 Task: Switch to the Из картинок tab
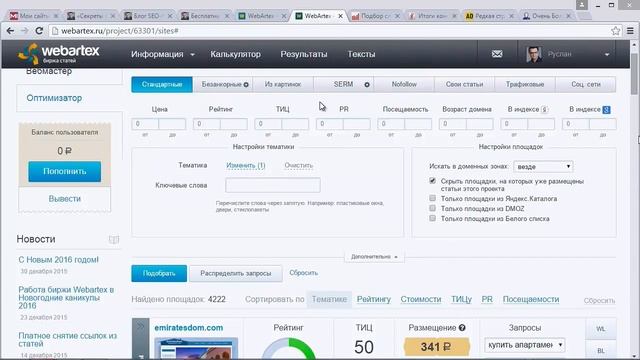pos(283,84)
